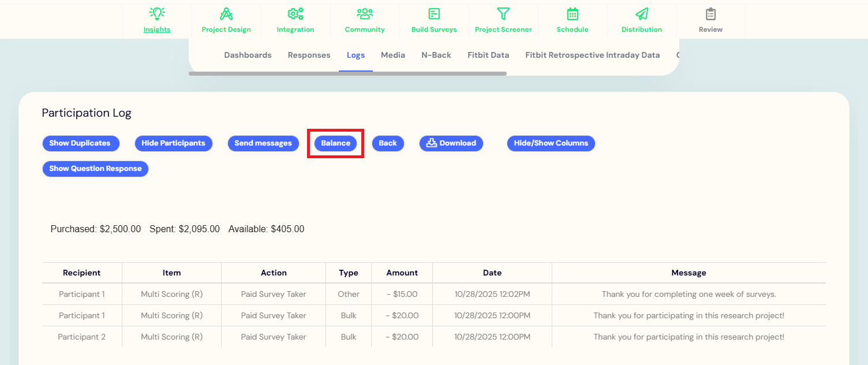Screen dimensions: 868x365
Task: Click the Download button
Action: (451, 143)
